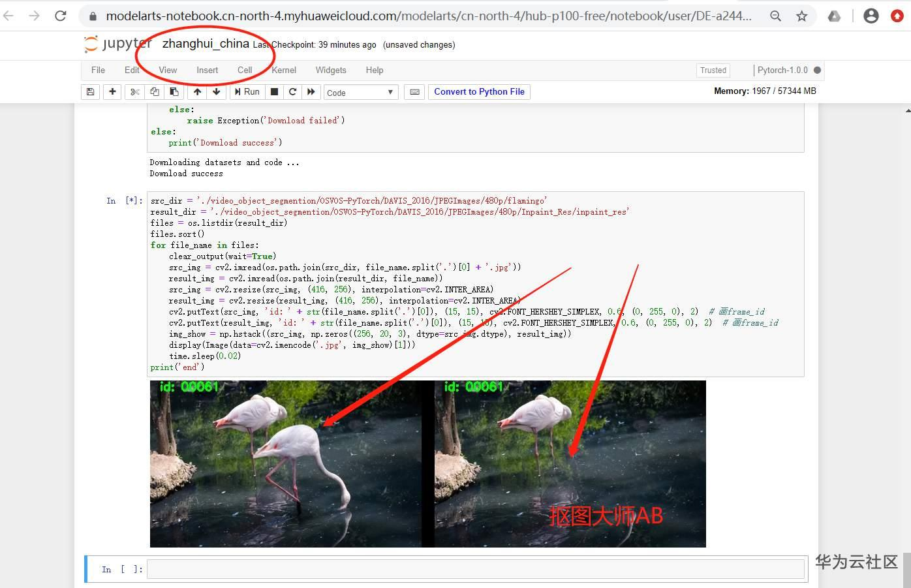Open the Kernel menu
This screenshot has width=911, height=588.
pos(284,70)
